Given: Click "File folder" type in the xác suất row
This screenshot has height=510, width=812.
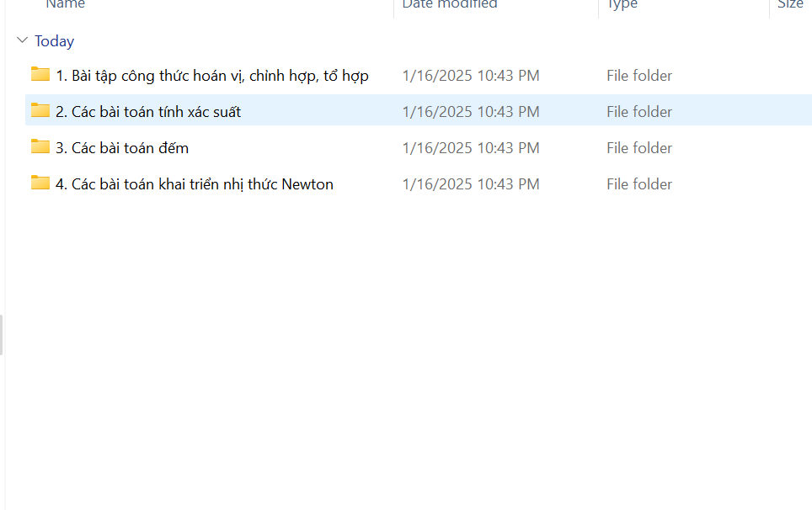Looking at the screenshot, I should [639, 112].
